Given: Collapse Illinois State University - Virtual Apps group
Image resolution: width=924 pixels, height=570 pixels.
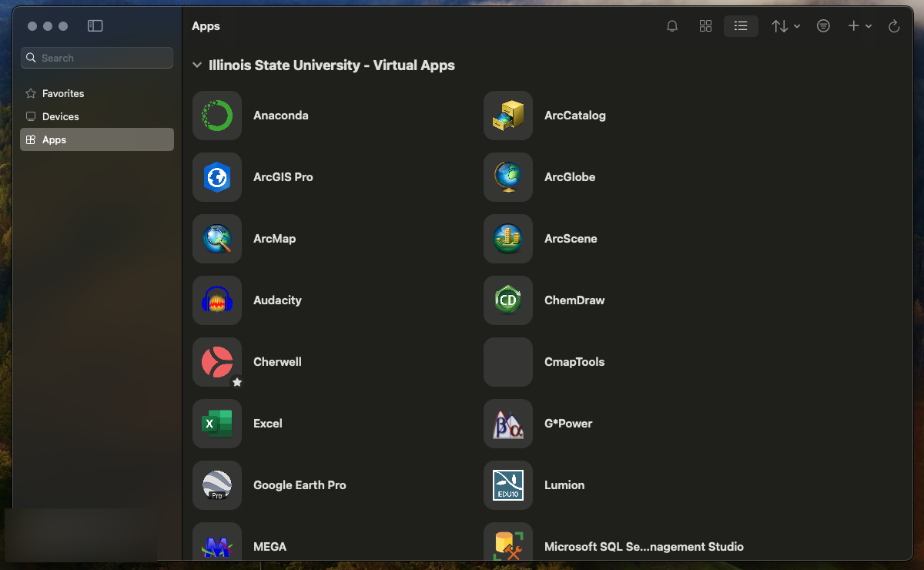Looking at the screenshot, I should point(197,65).
